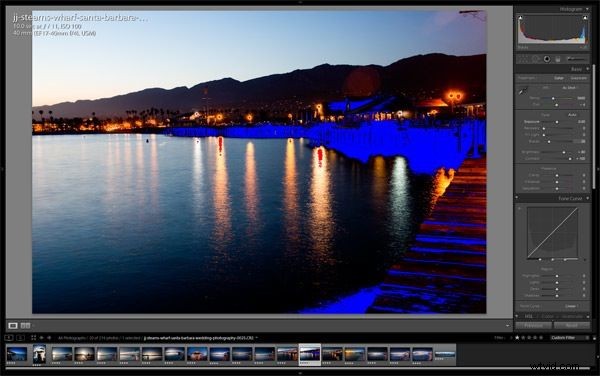This screenshot has width=600, height=376.
Task: Set Treatment to Color
Action: point(559,78)
